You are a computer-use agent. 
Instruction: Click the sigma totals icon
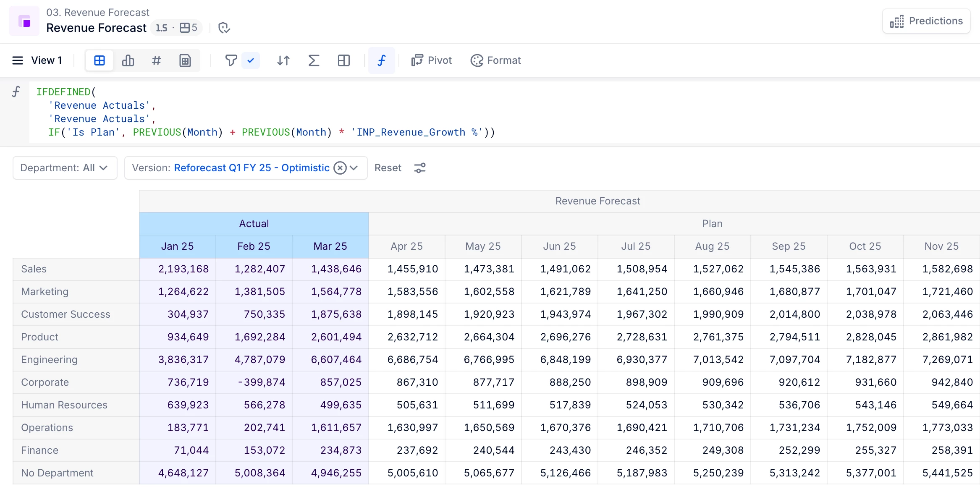pyautogui.click(x=314, y=60)
